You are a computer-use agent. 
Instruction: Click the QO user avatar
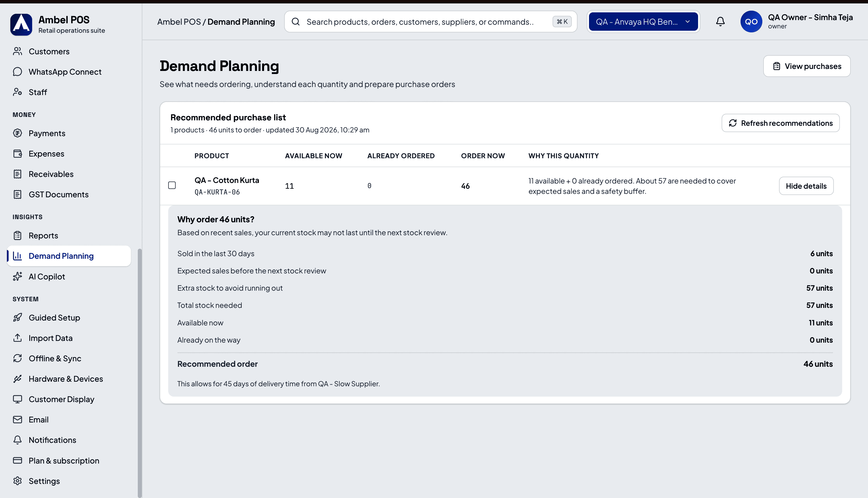click(751, 22)
